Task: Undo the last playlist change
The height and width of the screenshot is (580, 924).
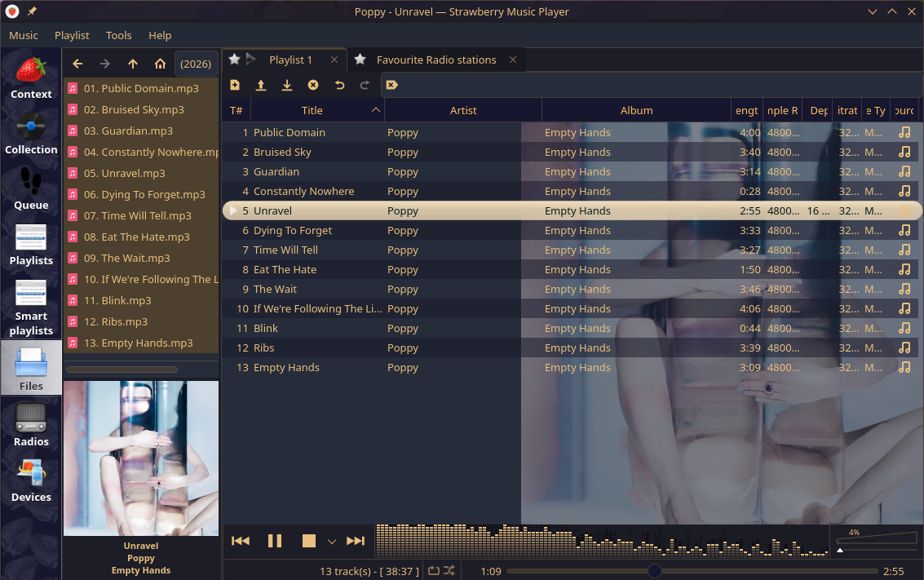Action: (339, 85)
